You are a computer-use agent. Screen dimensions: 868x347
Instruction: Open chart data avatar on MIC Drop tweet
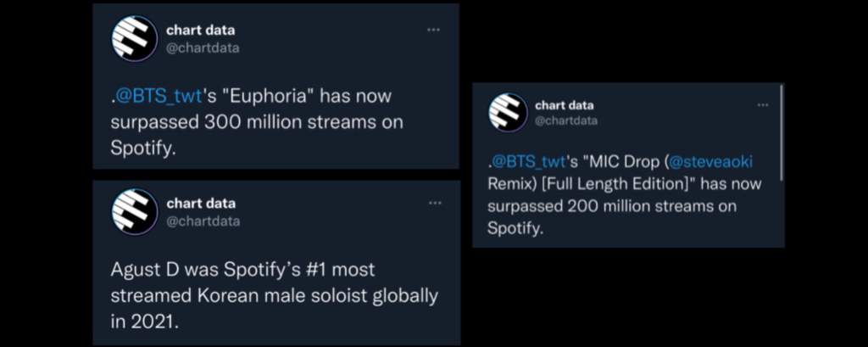tap(508, 112)
